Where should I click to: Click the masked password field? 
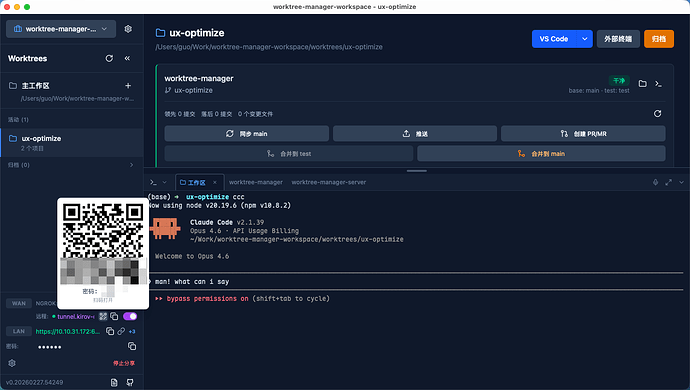(x=50, y=347)
